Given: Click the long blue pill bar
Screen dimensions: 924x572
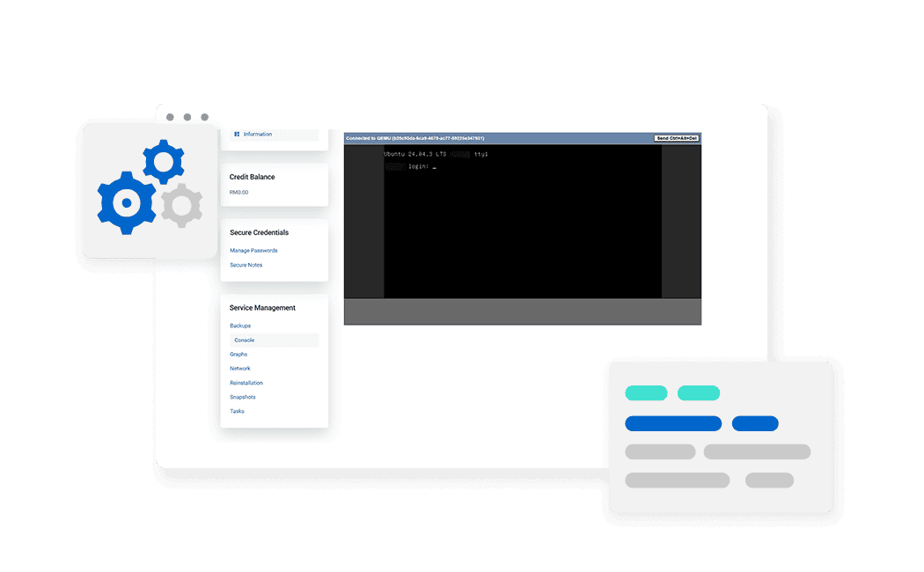Looking at the screenshot, I should [x=673, y=423].
